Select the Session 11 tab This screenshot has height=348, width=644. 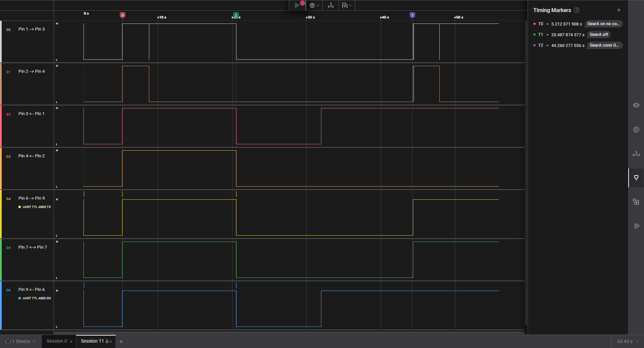[92, 341]
